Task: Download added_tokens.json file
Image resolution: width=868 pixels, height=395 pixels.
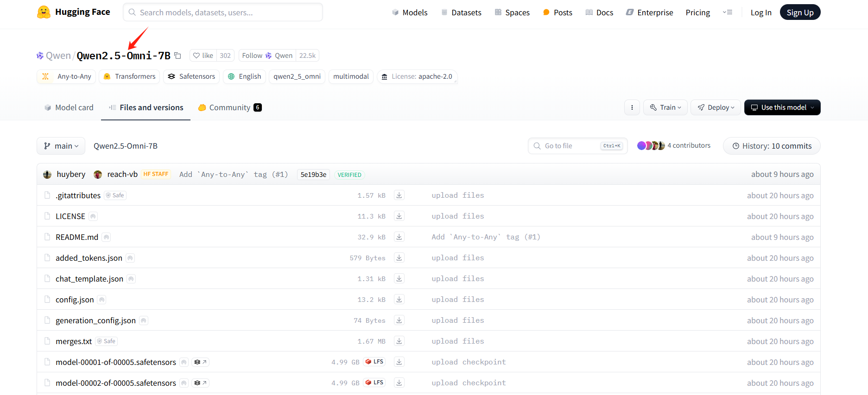Action: point(399,257)
